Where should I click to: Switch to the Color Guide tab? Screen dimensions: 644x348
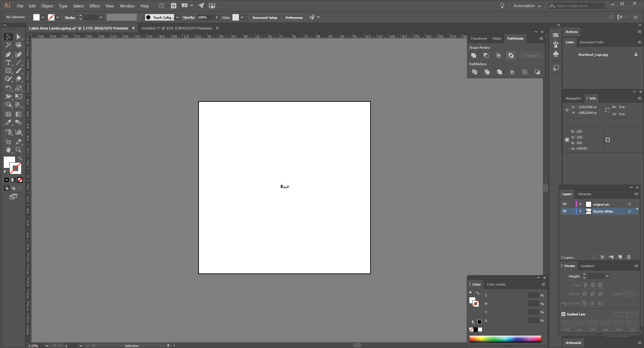coord(496,285)
